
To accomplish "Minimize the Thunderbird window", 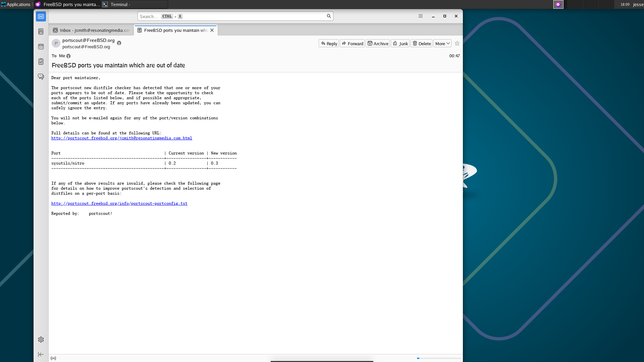I will (x=433, y=16).
